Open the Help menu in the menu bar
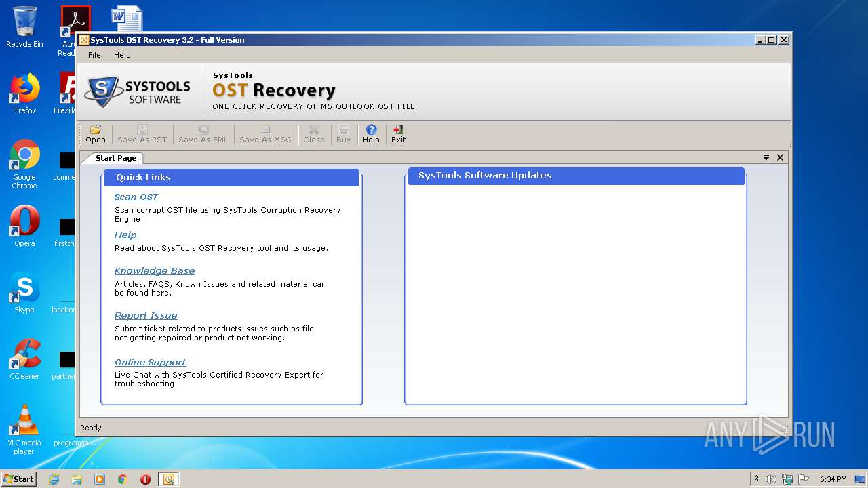The image size is (868, 488). click(122, 55)
